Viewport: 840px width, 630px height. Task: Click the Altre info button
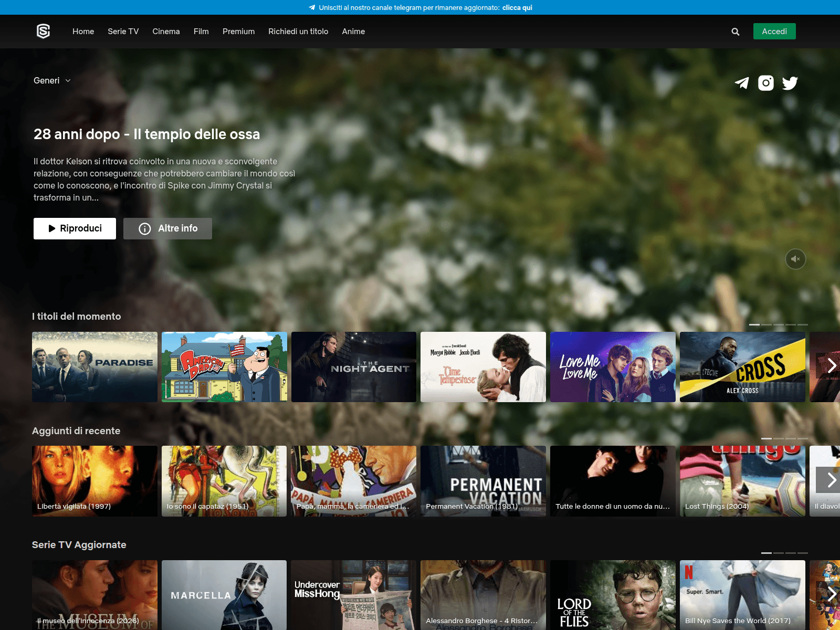(x=167, y=228)
